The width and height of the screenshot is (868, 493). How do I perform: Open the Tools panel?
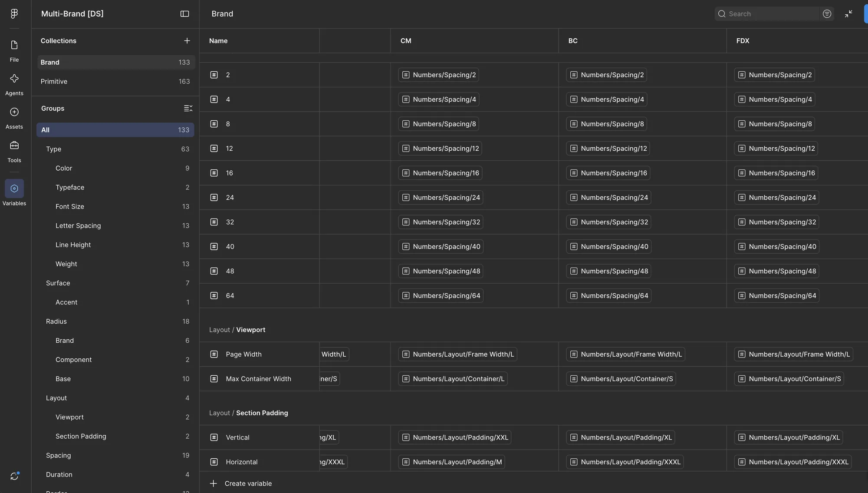pos(14,151)
